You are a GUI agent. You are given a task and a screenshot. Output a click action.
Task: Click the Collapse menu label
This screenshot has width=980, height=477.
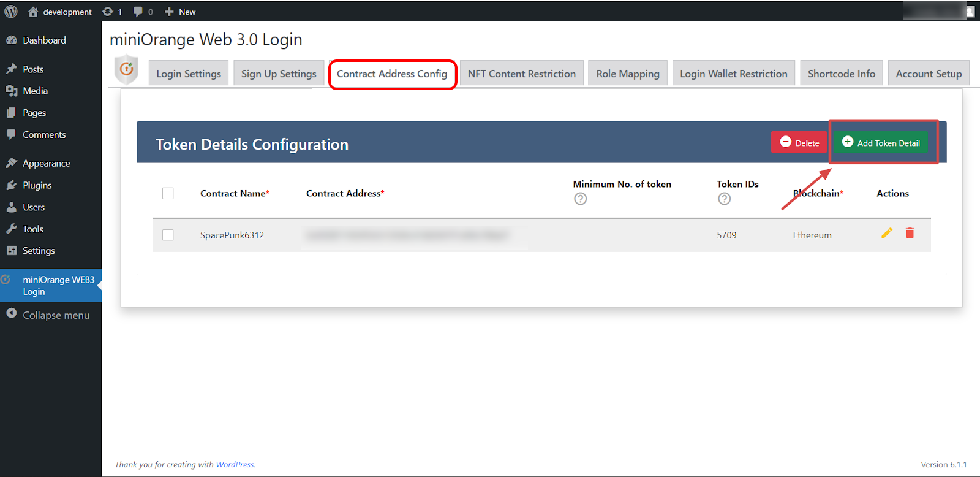[56, 315]
